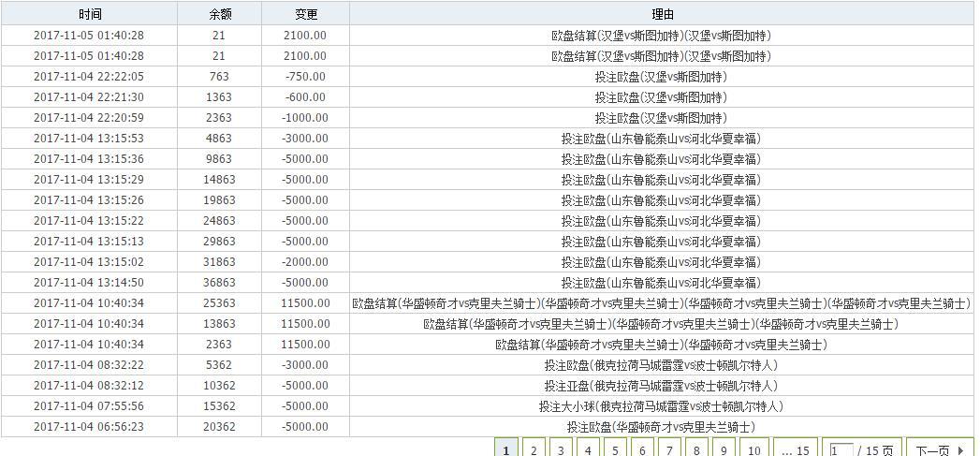980x456 pixels.
Task: Click current page 1 button
Action: (x=506, y=449)
